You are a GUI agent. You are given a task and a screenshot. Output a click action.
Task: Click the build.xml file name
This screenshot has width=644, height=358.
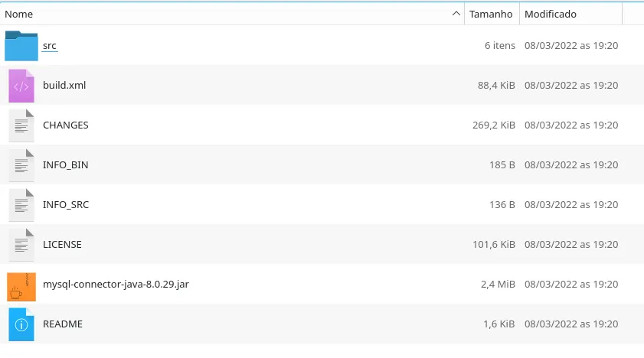coord(64,86)
